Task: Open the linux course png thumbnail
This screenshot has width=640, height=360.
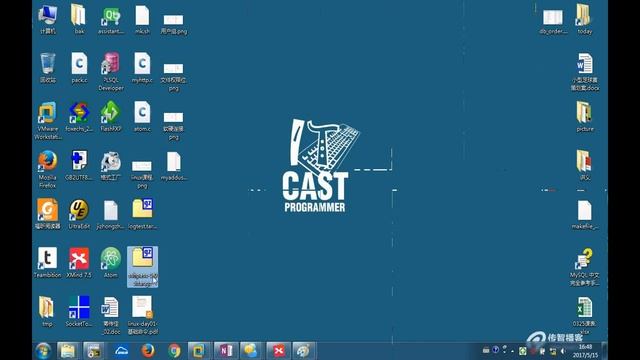Action: (142, 166)
